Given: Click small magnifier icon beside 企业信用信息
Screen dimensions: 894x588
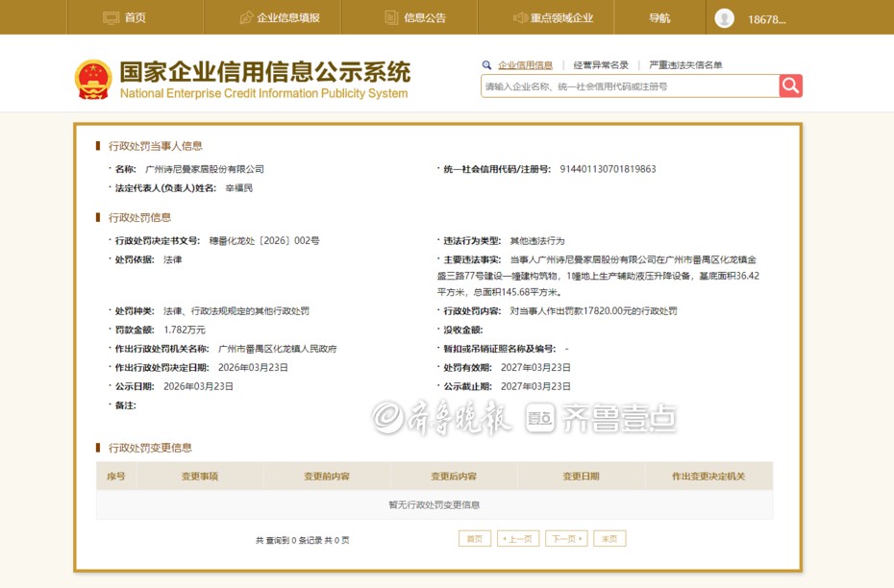Looking at the screenshot, I should click(487, 65).
